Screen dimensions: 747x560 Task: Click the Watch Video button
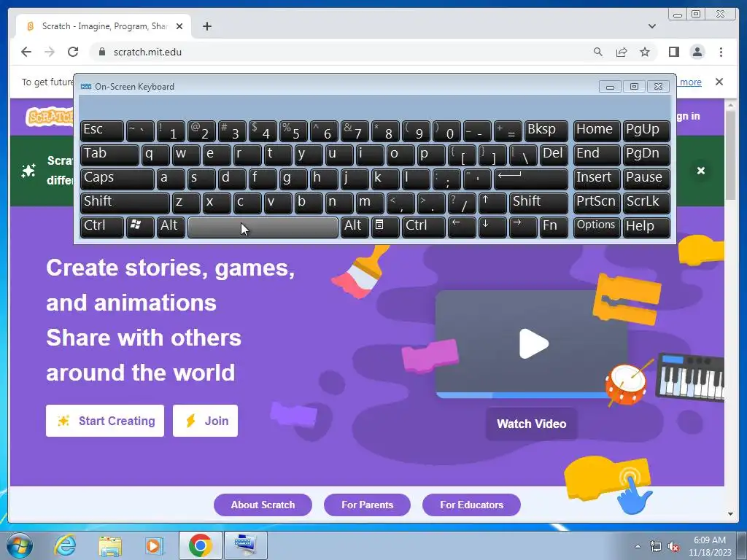coord(531,424)
